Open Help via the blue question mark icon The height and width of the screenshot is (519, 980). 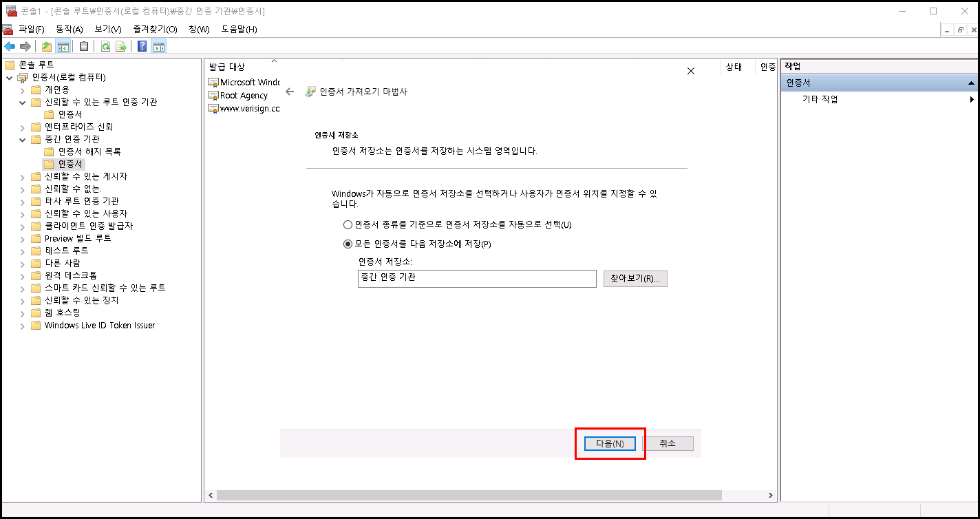(142, 46)
